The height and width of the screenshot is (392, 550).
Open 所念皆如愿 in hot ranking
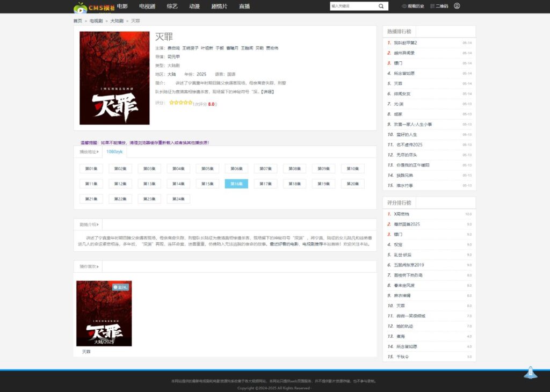(404, 73)
